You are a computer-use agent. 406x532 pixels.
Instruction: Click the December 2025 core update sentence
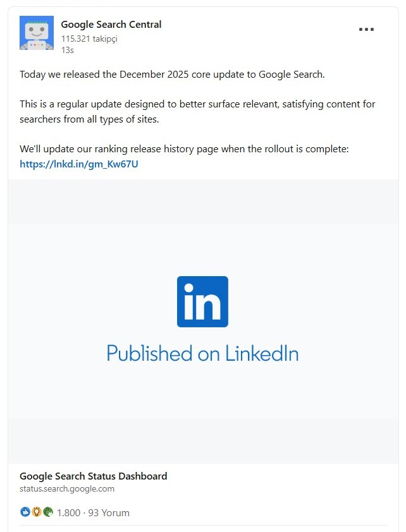pyautogui.click(x=172, y=75)
